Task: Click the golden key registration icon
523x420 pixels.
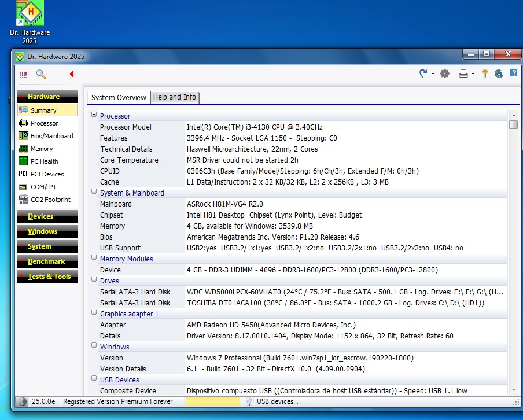Action: click(x=485, y=73)
